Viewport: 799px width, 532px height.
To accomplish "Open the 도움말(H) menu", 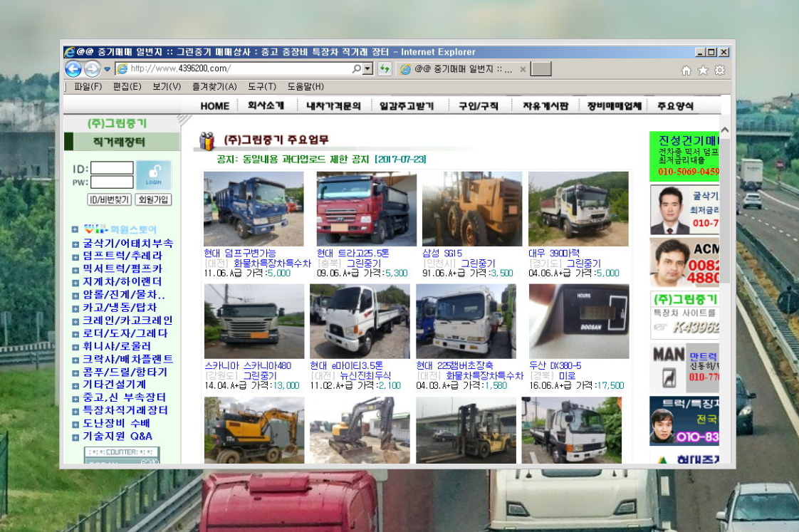I will 305,87.
